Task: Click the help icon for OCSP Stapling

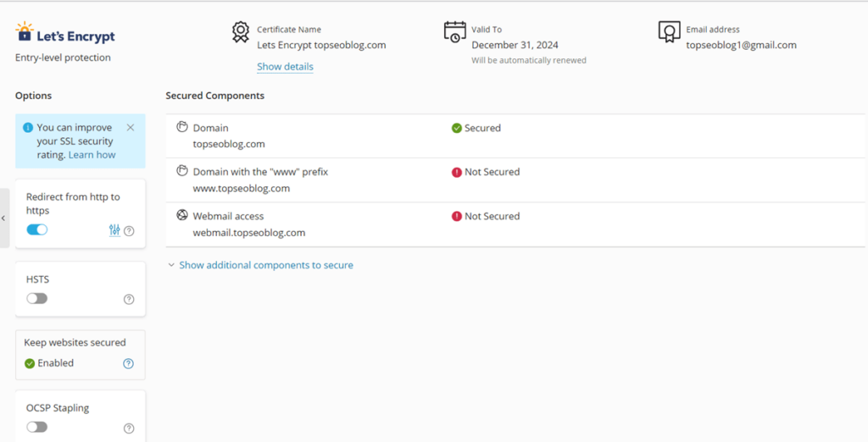Action: [129, 428]
